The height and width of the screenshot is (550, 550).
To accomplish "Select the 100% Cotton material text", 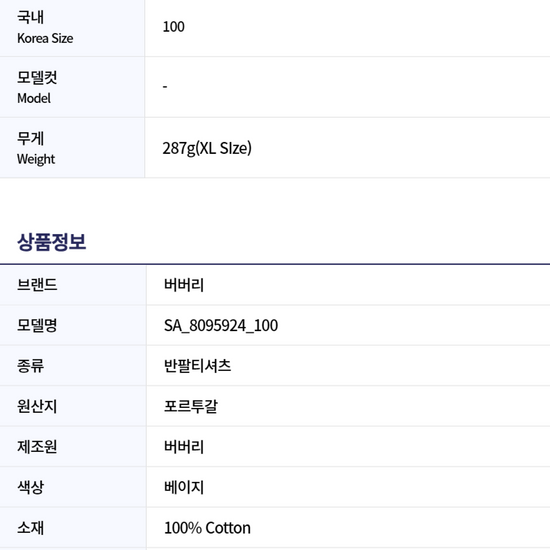I will pos(207,528).
